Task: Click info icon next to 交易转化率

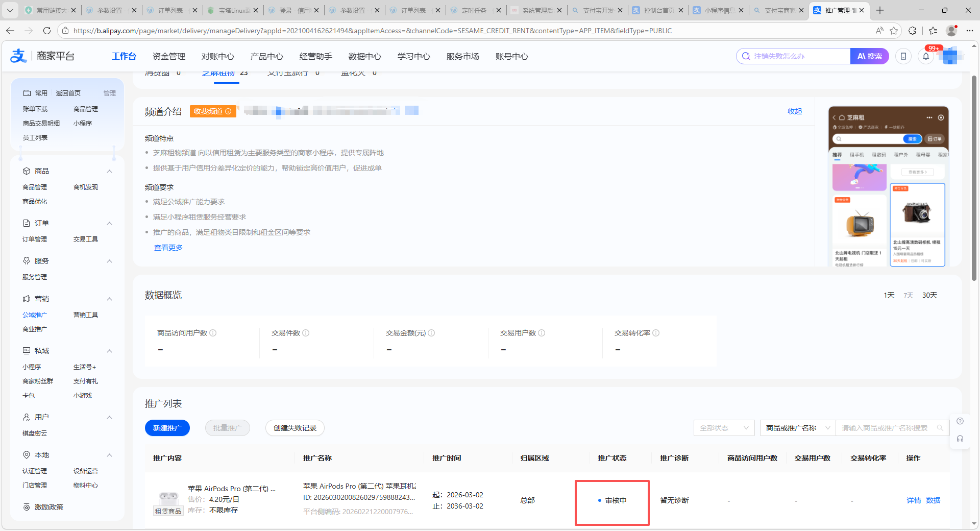Action: point(656,333)
